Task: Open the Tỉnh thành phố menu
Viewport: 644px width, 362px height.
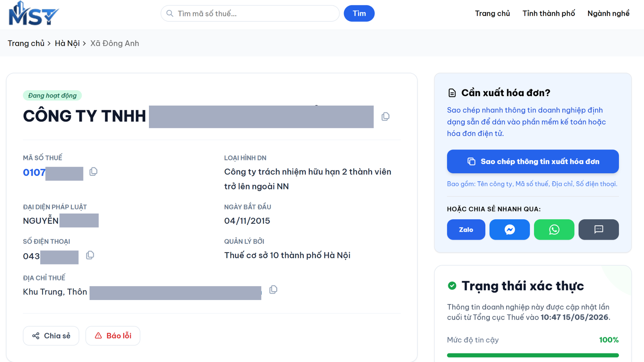Action: (548, 13)
